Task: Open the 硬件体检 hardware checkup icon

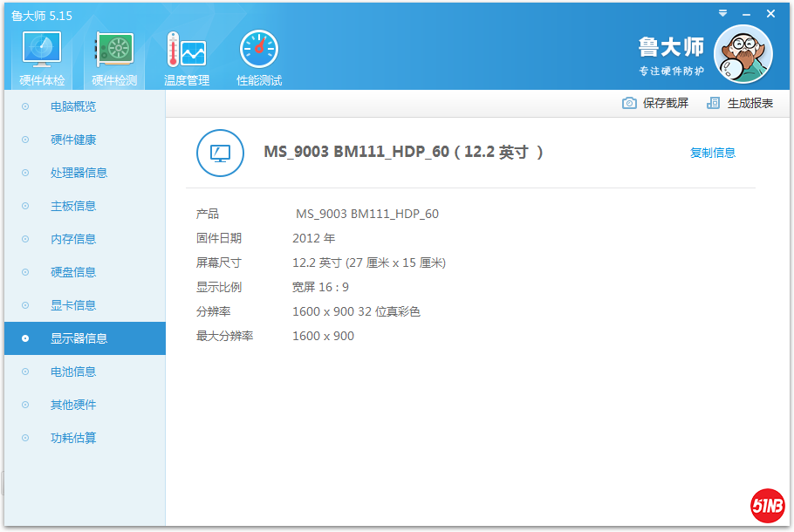Action: click(41, 52)
